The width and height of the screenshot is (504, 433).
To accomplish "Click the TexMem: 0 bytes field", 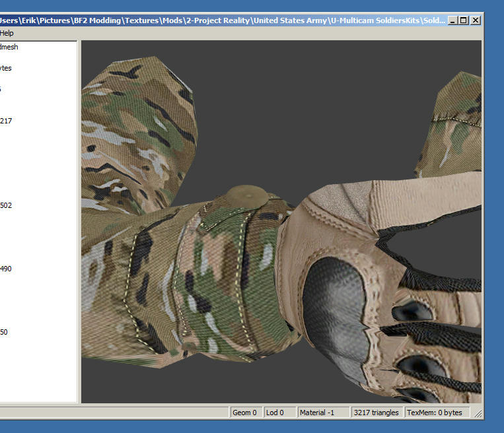I will pos(437,413).
